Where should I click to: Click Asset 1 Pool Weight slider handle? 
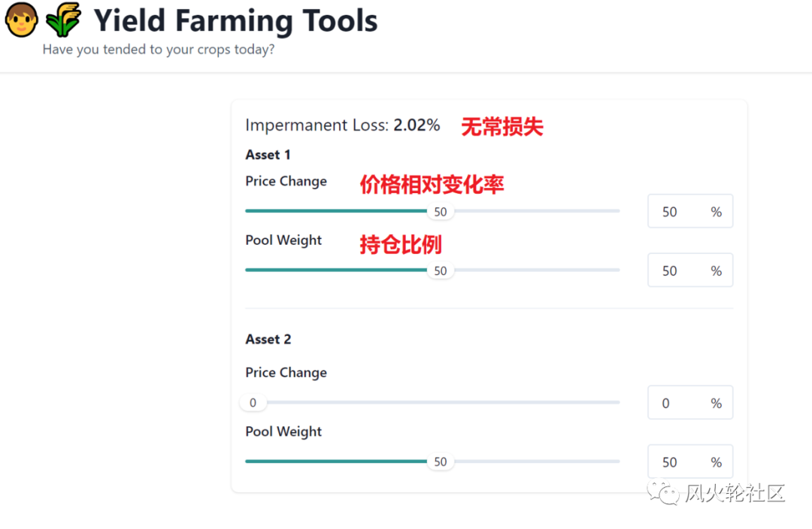point(440,271)
